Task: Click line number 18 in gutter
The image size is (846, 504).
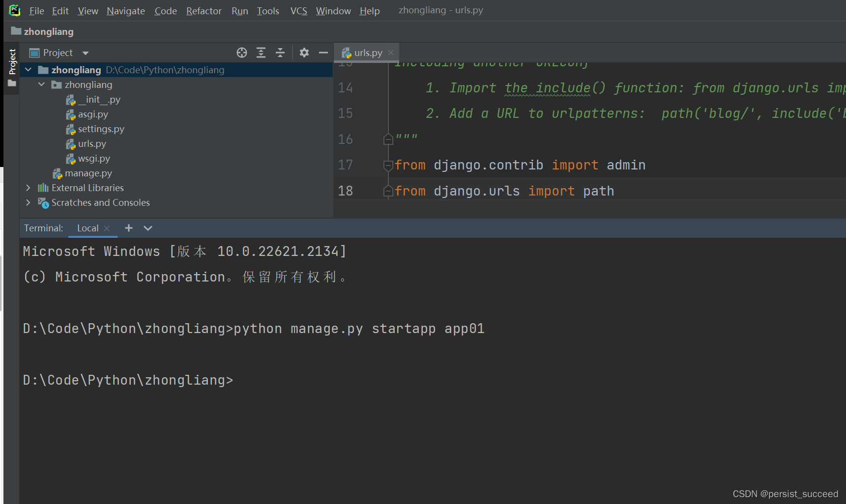Action: click(x=346, y=191)
